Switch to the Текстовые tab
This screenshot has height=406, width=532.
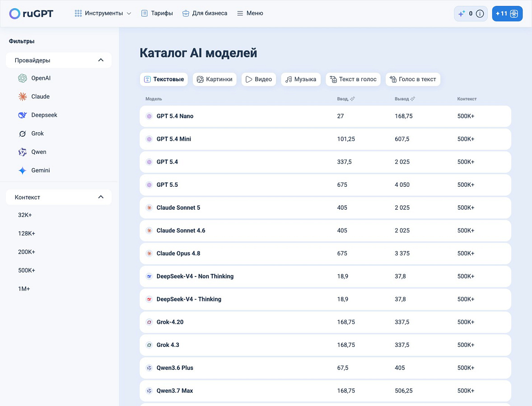[x=164, y=79]
